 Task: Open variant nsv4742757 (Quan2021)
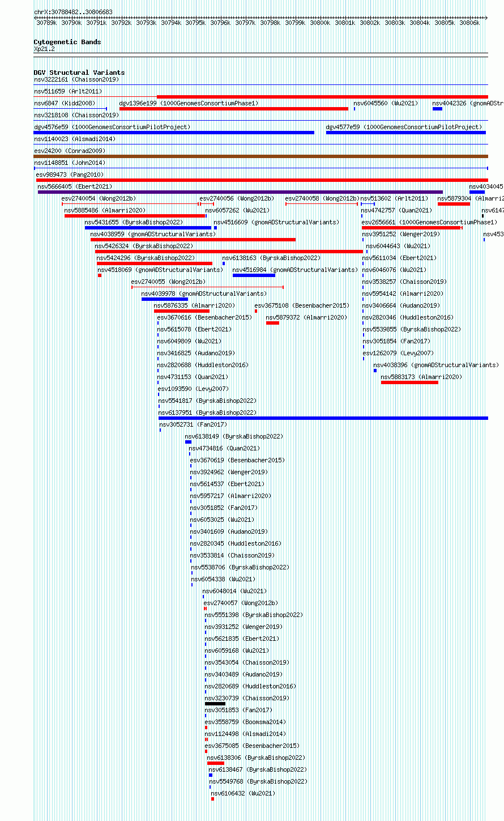(x=396, y=211)
